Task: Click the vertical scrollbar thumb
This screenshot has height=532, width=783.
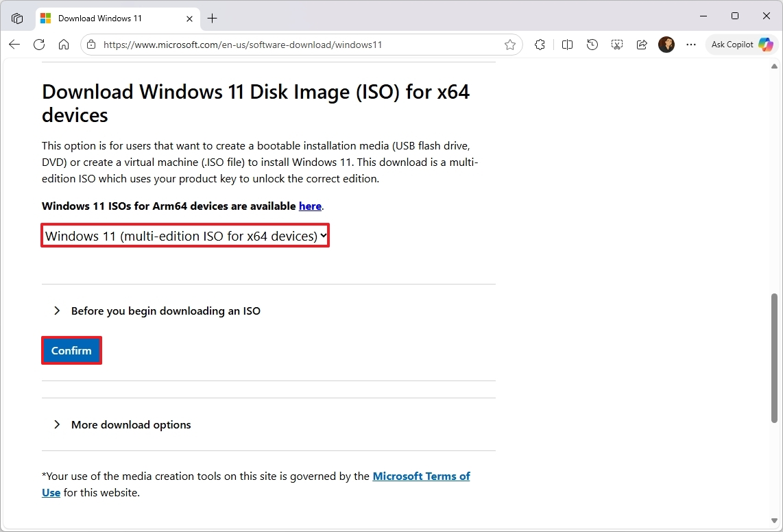Action: click(774, 358)
